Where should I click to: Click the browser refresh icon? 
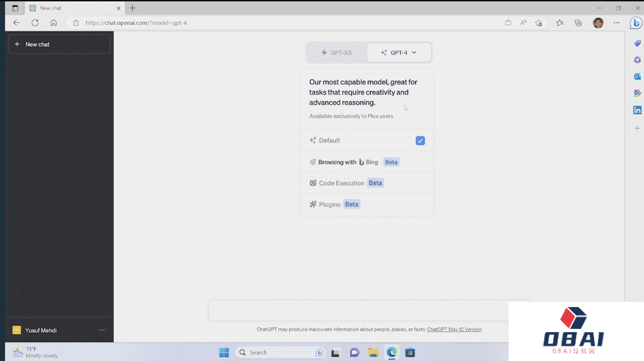pos(35,23)
